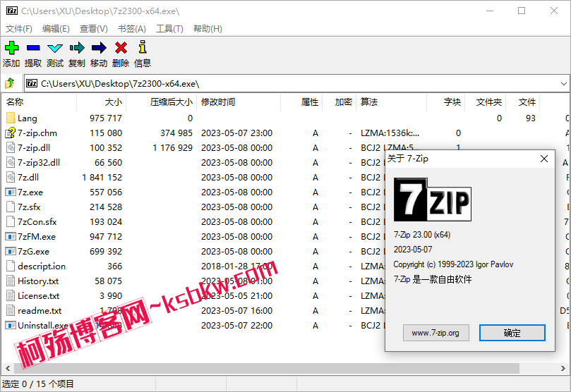Image resolution: width=571 pixels, height=392 pixels.
Task: Click the scrollbar left arrow
Action: [x=8, y=368]
